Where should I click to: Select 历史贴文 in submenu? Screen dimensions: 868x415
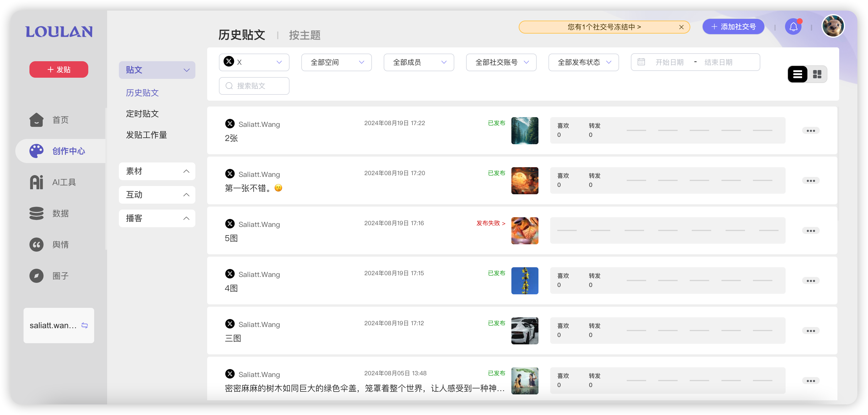pyautogui.click(x=142, y=93)
